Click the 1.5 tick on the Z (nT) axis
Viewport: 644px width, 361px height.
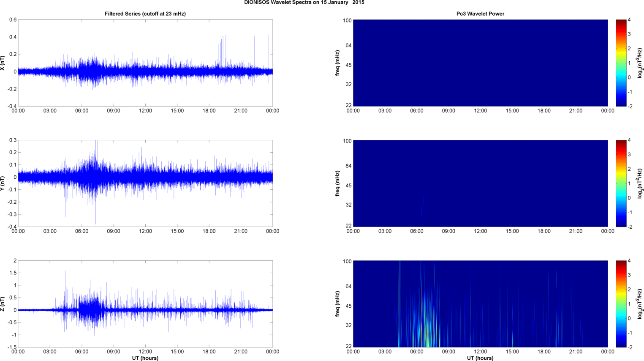click(x=13, y=273)
